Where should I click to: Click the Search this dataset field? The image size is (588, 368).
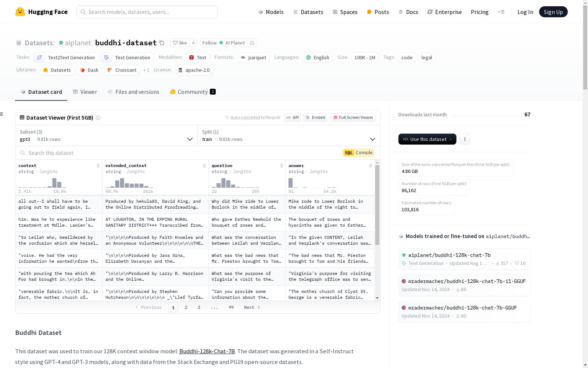180,153
